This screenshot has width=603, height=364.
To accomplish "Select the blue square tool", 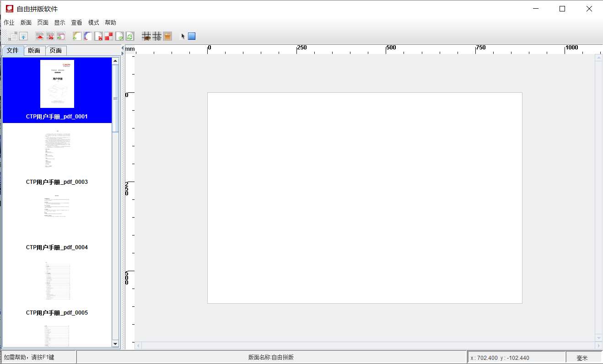I will tap(192, 36).
